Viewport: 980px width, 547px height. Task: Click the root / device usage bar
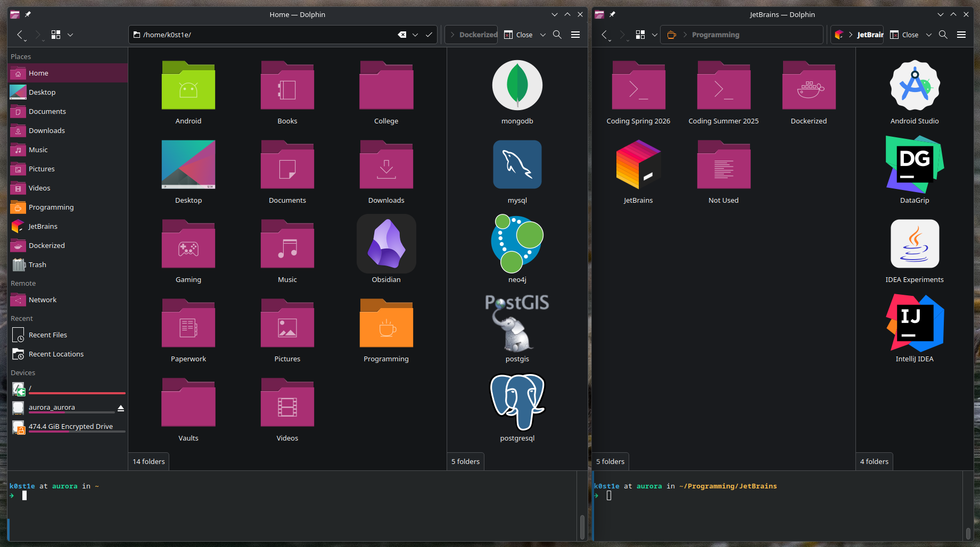click(x=77, y=393)
